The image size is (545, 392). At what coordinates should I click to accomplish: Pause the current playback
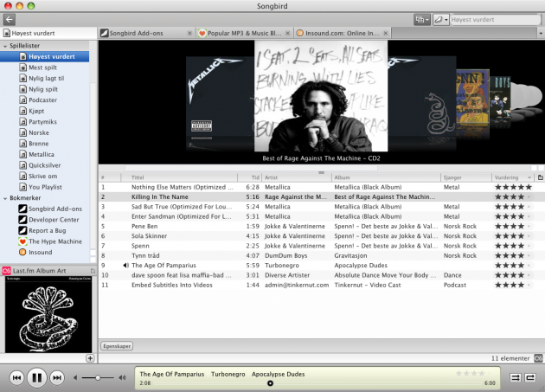[x=37, y=377]
